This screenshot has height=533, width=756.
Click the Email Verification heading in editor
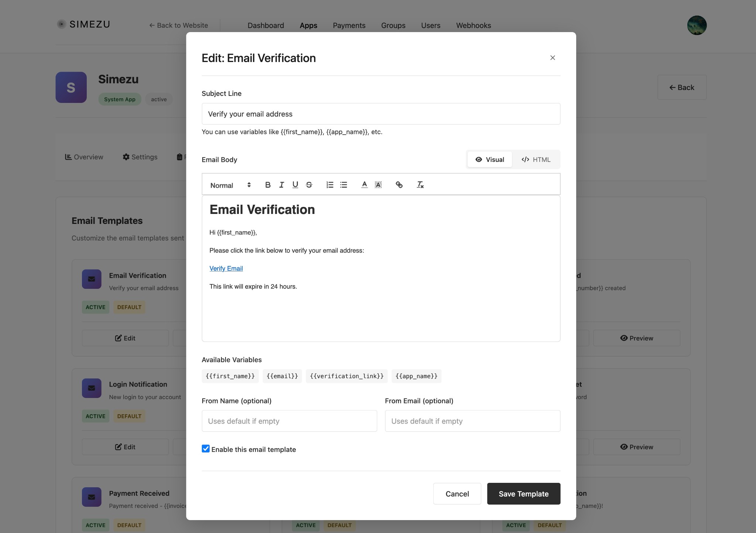coord(262,210)
